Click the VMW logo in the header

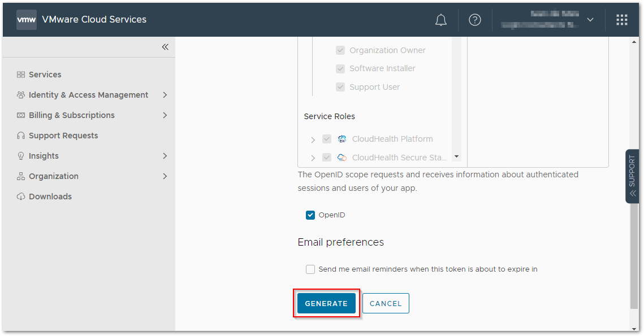click(26, 19)
